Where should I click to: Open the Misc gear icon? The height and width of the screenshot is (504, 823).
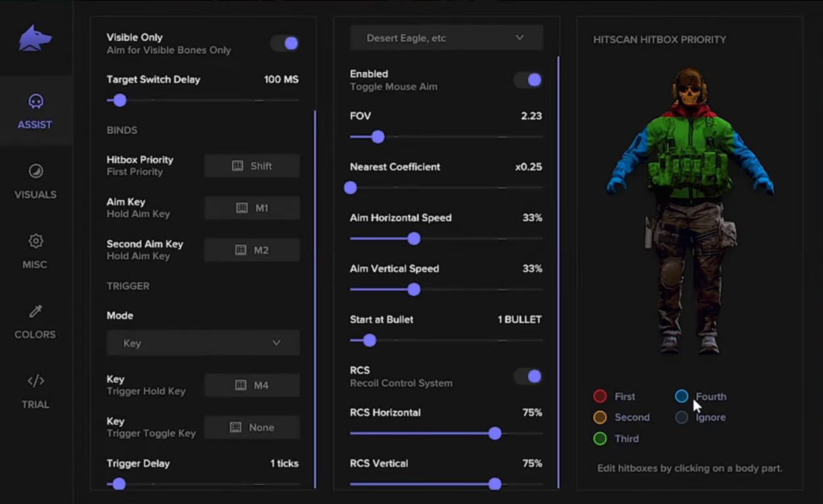click(35, 241)
